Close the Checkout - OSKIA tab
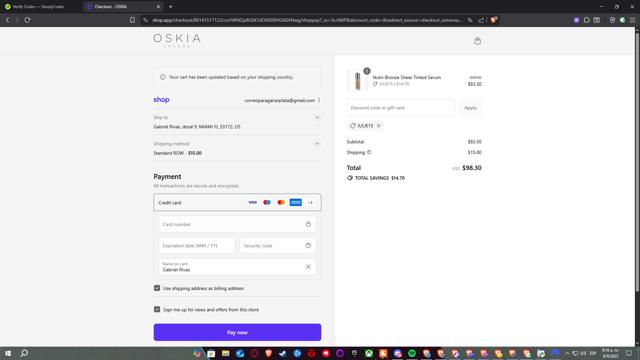This screenshot has height=360, width=640. point(158,7)
